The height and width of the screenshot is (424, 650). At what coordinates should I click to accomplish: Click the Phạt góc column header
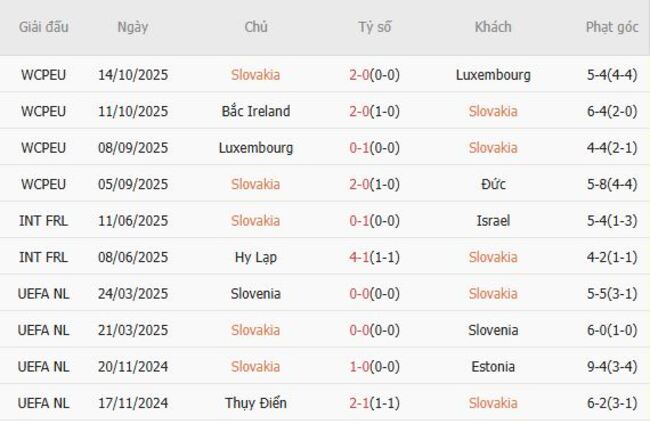coord(611,27)
